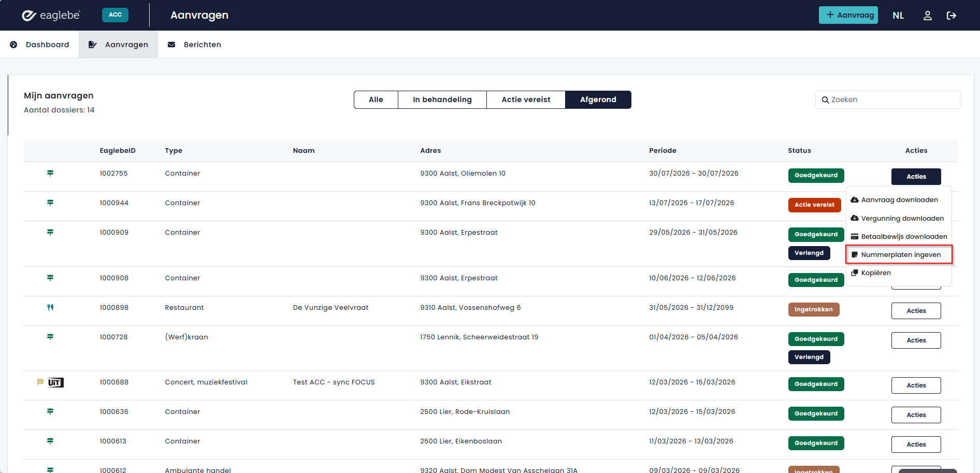The width and height of the screenshot is (980, 473).
Task: Focus the Zoeken search field
Action: pos(888,100)
